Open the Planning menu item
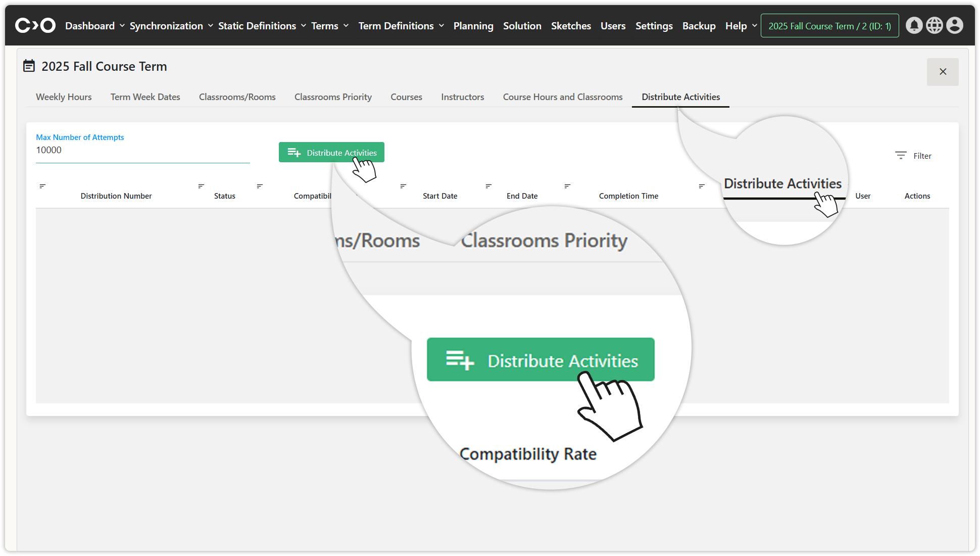Image resolution: width=980 pixels, height=556 pixels. [473, 26]
